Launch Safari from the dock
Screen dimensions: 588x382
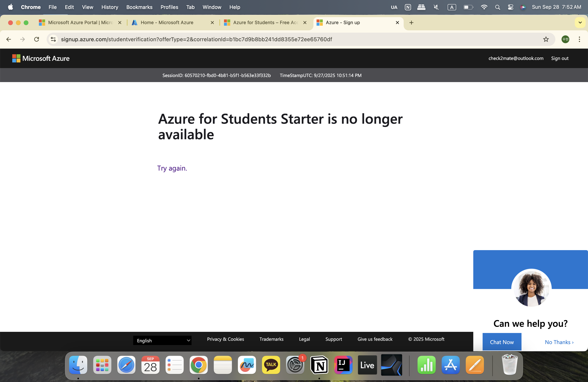click(126, 365)
